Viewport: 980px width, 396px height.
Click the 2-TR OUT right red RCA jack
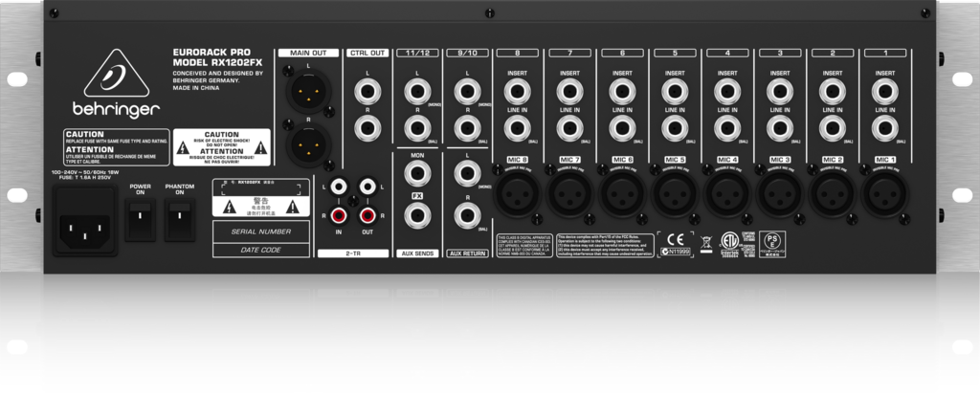coord(367,216)
